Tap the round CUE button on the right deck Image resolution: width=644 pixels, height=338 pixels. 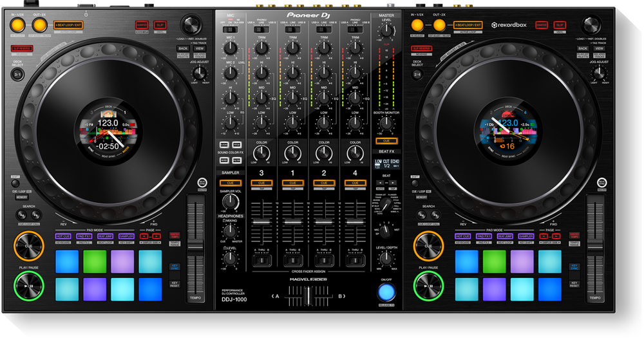point(428,246)
